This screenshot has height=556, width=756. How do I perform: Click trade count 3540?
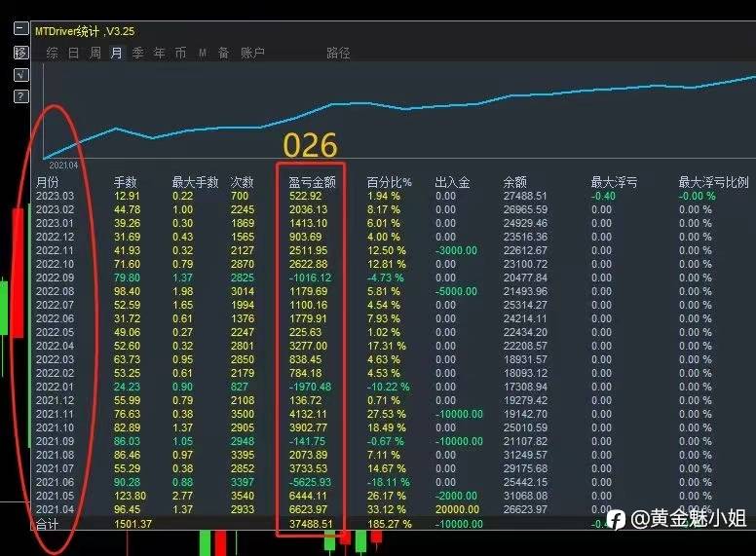point(243,496)
